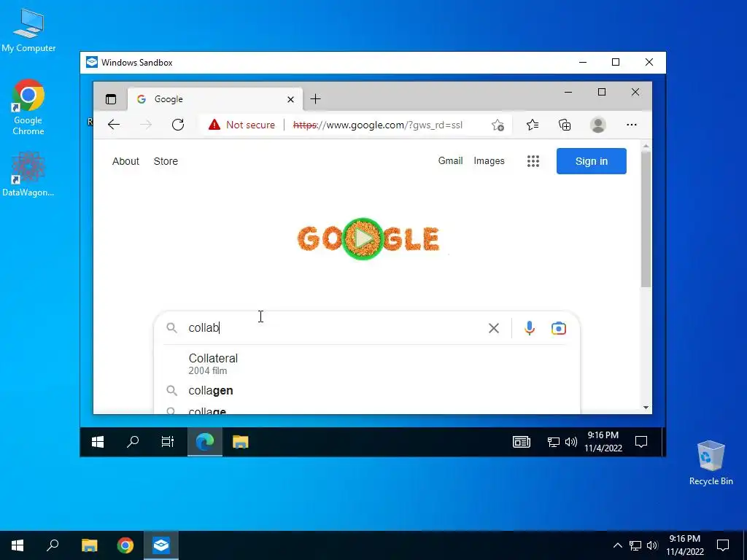This screenshot has height=560, width=747.
Task: Open the tab actions menu icon
Action: click(111, 99)
